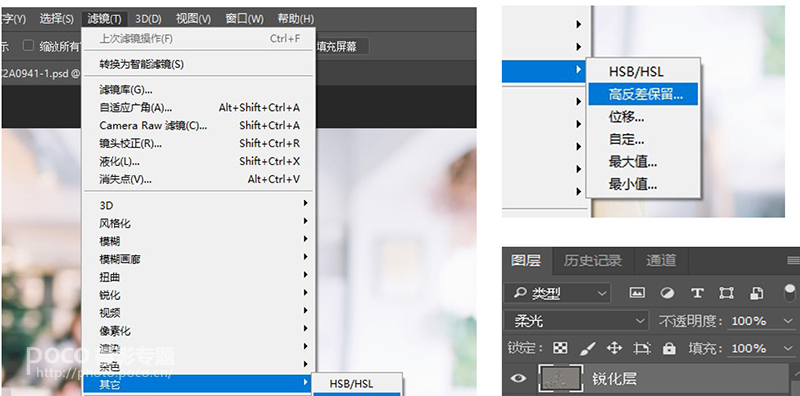Filter layers by pixel layer icon
800x396 pixels.
(x=637, y=293)
